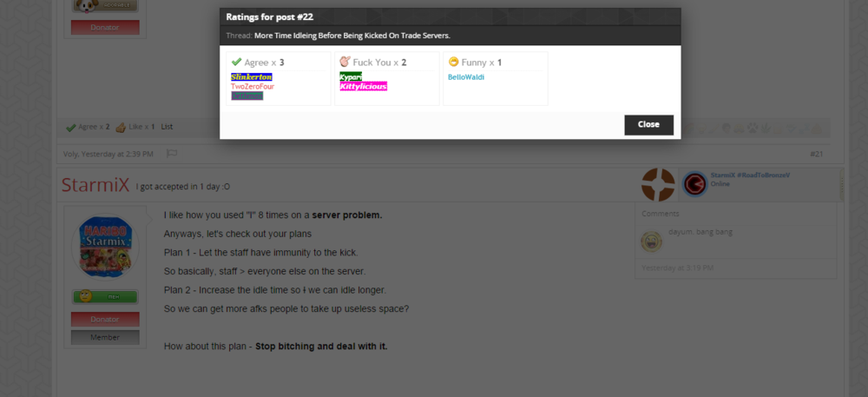868x397 pixels.
Task: Open Kittylicious's profile link
Action: click(x=363, y=86)
